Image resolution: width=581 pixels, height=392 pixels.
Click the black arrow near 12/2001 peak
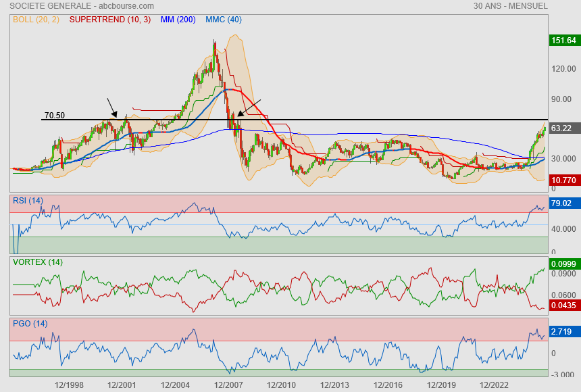click(112, 107)
